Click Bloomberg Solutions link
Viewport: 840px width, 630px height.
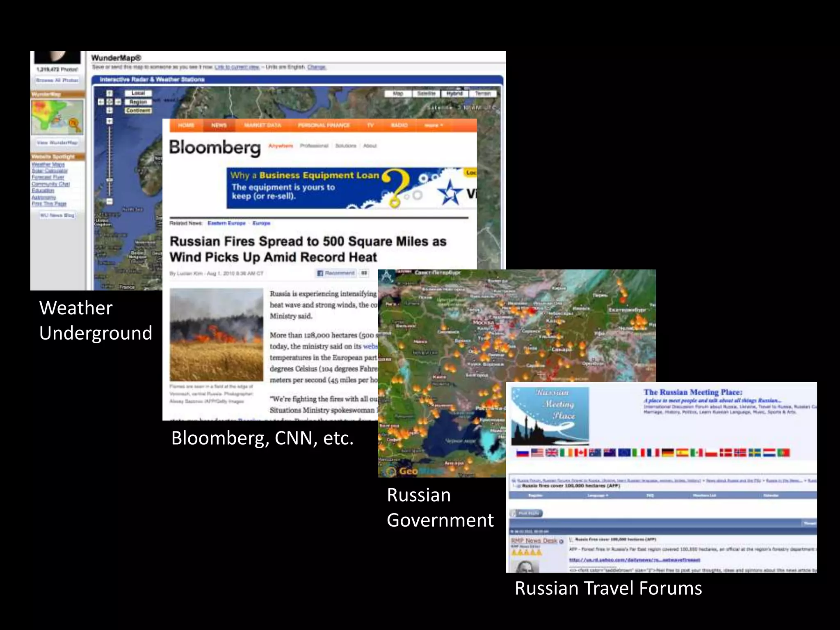(346, 146)
